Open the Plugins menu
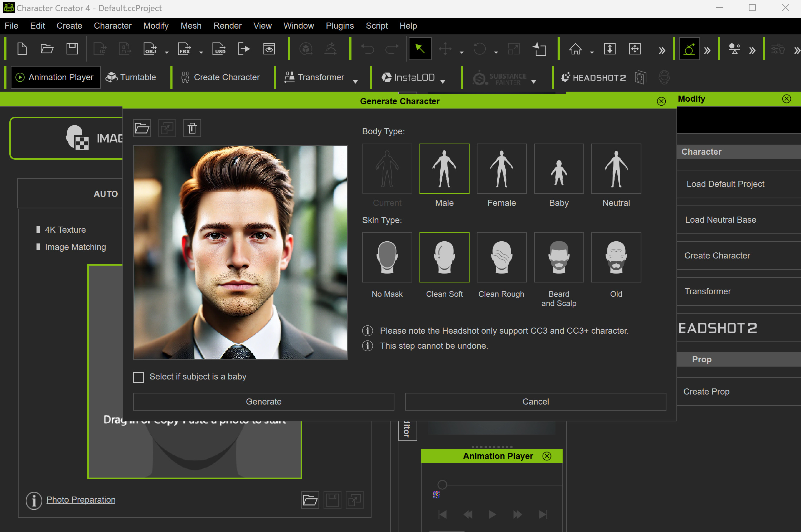The height and width of the screenshot is (532, 801). [x=339, y=26]
